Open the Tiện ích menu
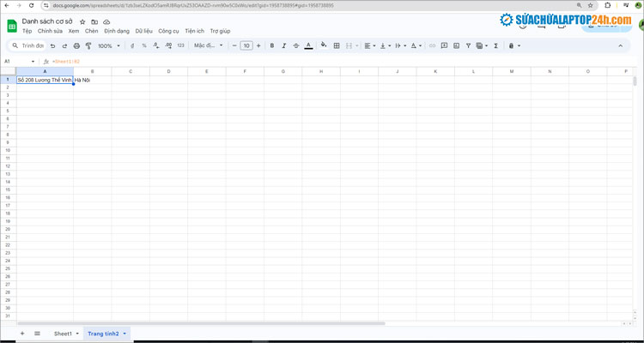 click(194, 31)
